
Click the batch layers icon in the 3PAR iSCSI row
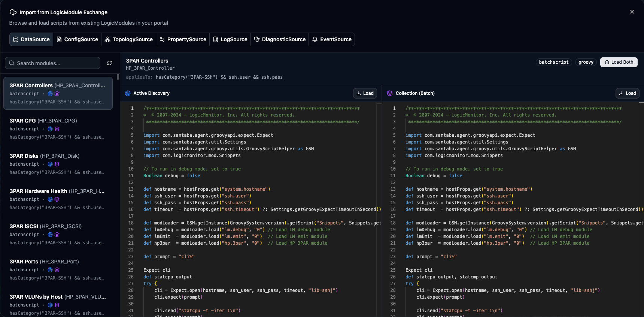(x=57, y=235)
